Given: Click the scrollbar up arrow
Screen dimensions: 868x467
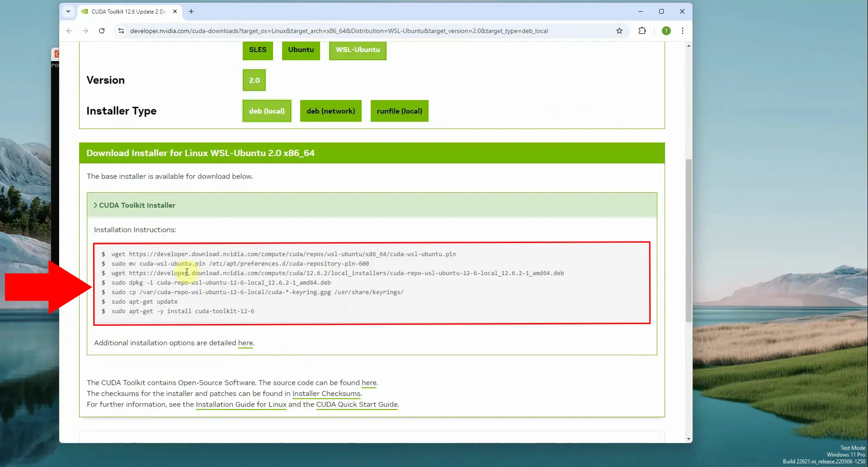Looking at the screenshot, I should tap(689, 46).
